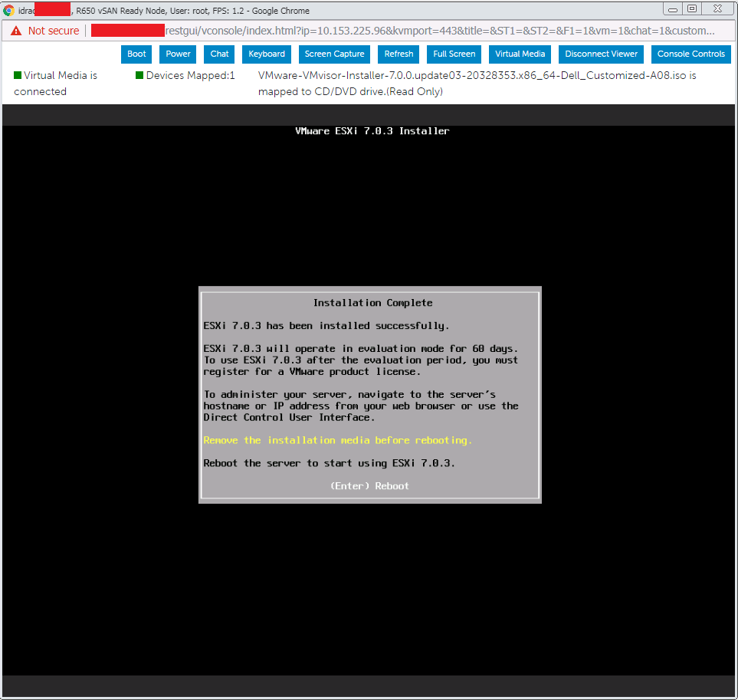738x700 pixels.
Task: Click "ESXi 7.0.3 has been installed successfully."
Action: coord(326,326)
